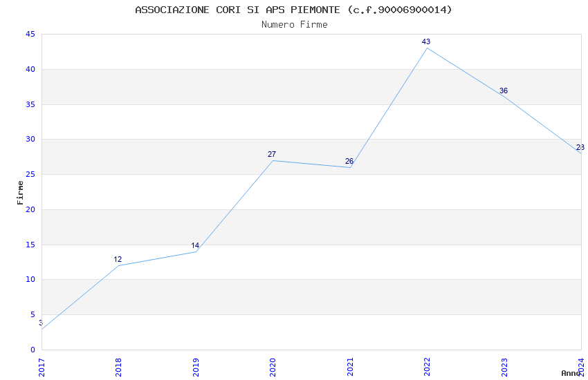Image resolution: width=588 pixels, height=380 pixels.
Task: Select the data label 26 for 2021
Action: 349,162
